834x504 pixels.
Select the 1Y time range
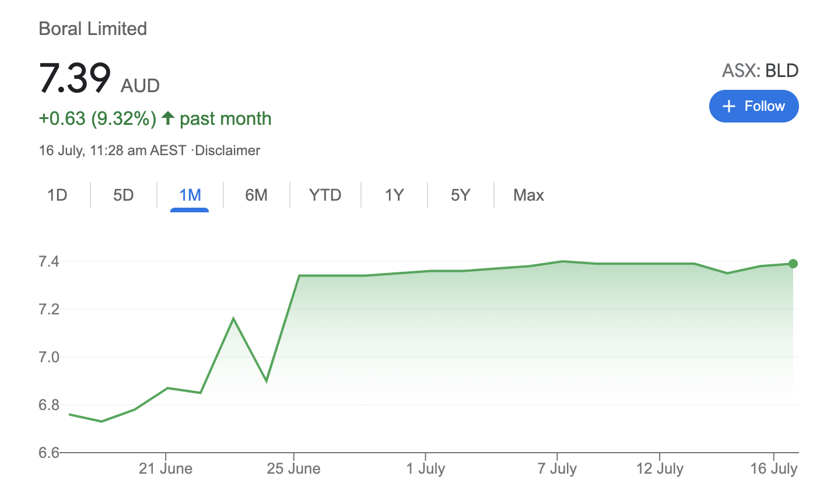point(394,195)
